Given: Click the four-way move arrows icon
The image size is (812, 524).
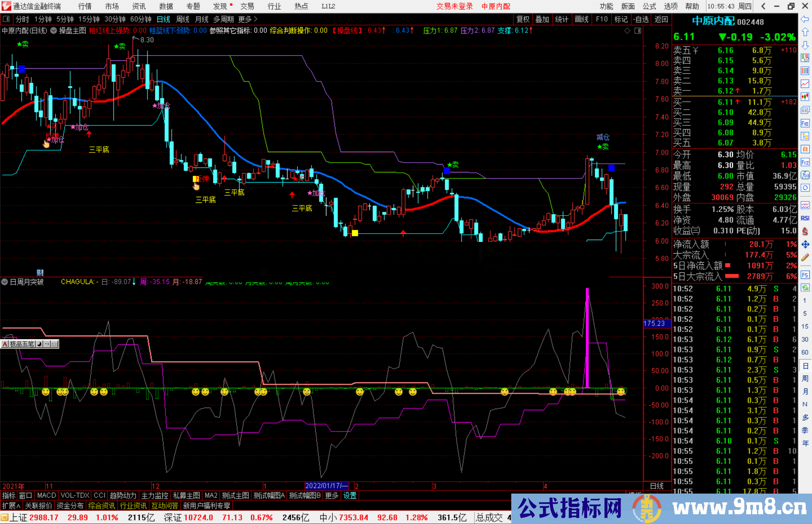Looking at the screenshot, I should pos(805,245).
